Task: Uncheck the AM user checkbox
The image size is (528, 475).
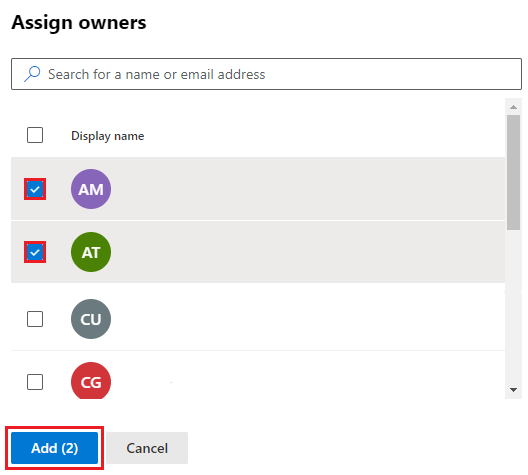Action: point(35,189)
